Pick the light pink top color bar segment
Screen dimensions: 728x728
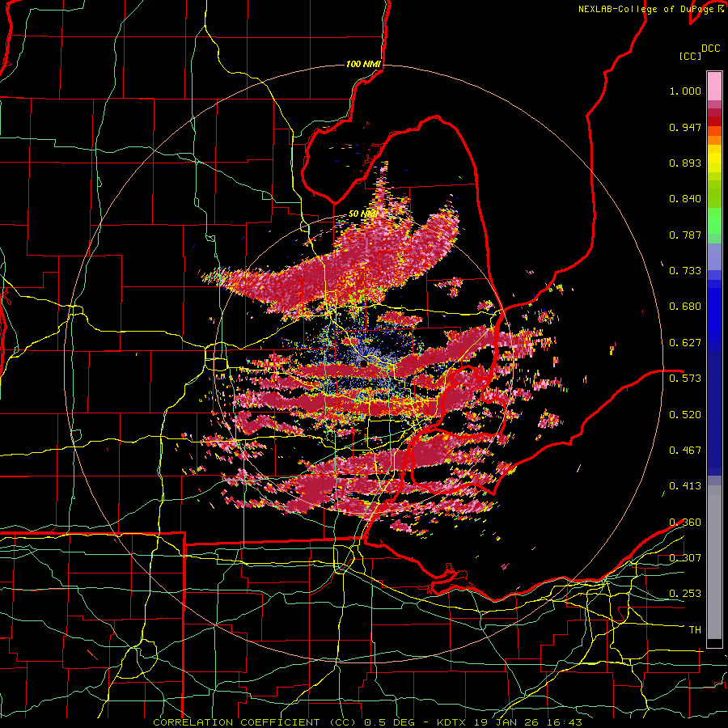pos(714,86)
